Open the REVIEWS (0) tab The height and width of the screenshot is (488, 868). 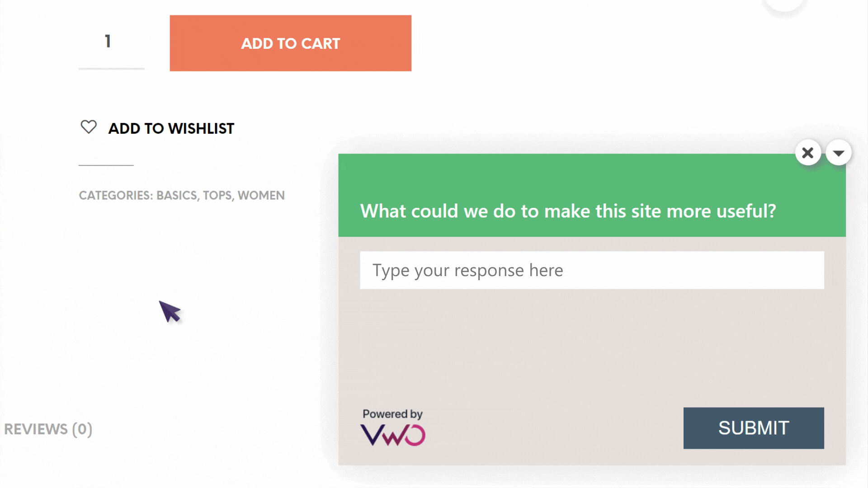point(48,429)
